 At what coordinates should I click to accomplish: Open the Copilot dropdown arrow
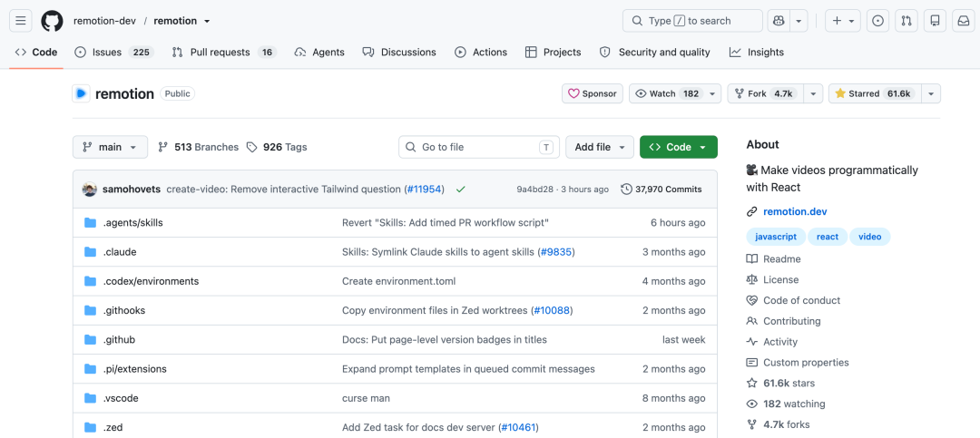click(799, 21)
